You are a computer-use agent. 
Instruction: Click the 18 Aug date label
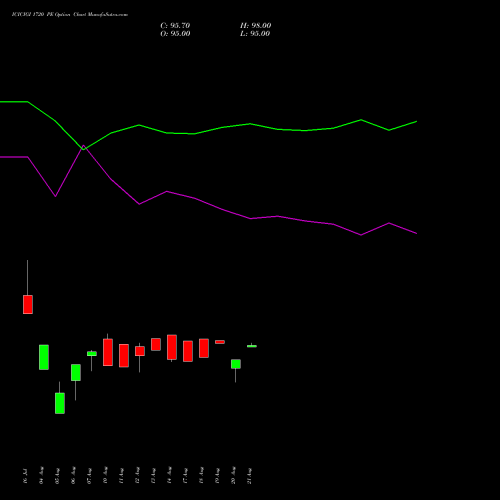(x=201, y=476)
